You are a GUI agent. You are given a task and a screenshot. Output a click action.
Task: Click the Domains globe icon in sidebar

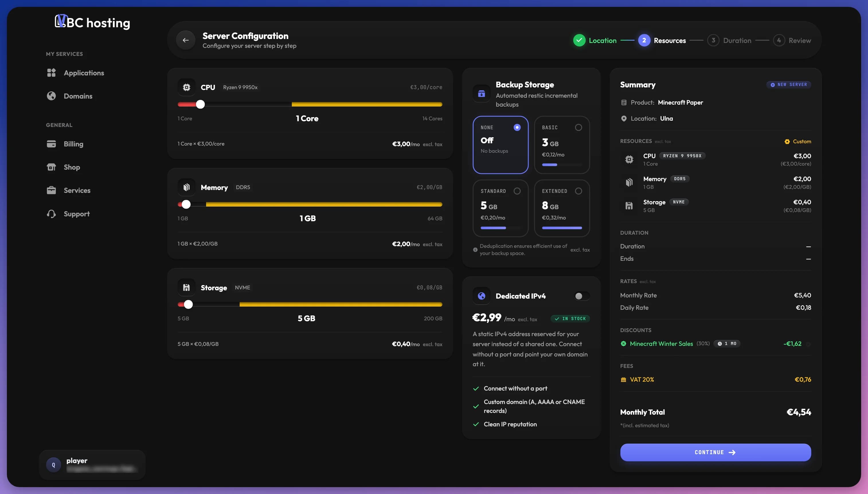51,96
